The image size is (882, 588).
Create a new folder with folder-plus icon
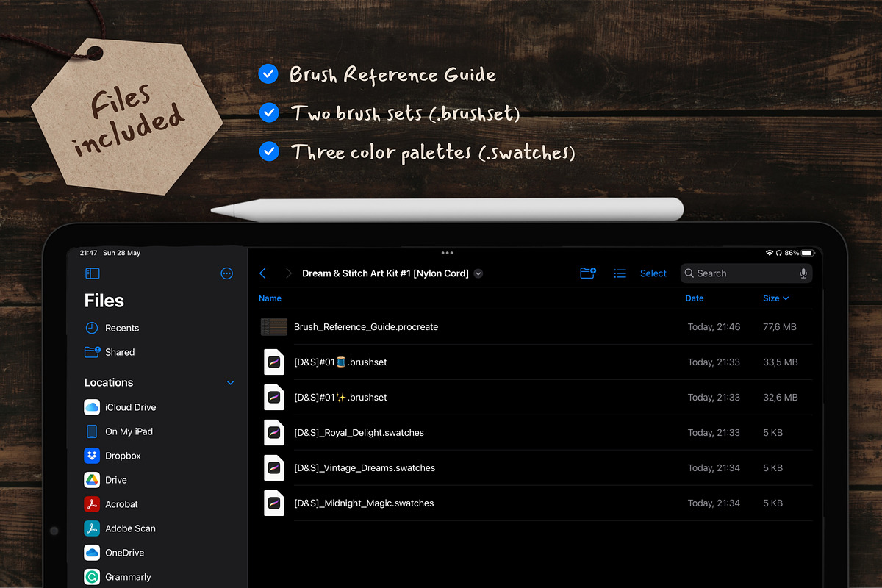pos(588,273)
